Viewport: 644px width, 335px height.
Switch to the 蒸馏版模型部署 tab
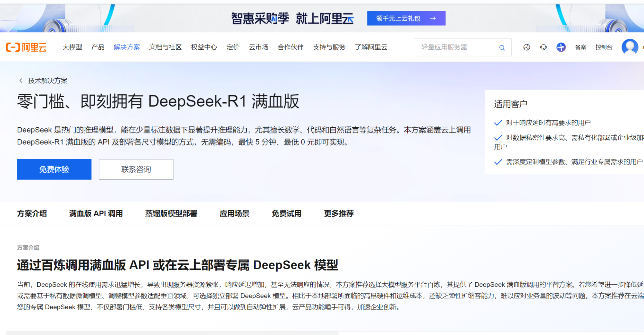[171, 213]
